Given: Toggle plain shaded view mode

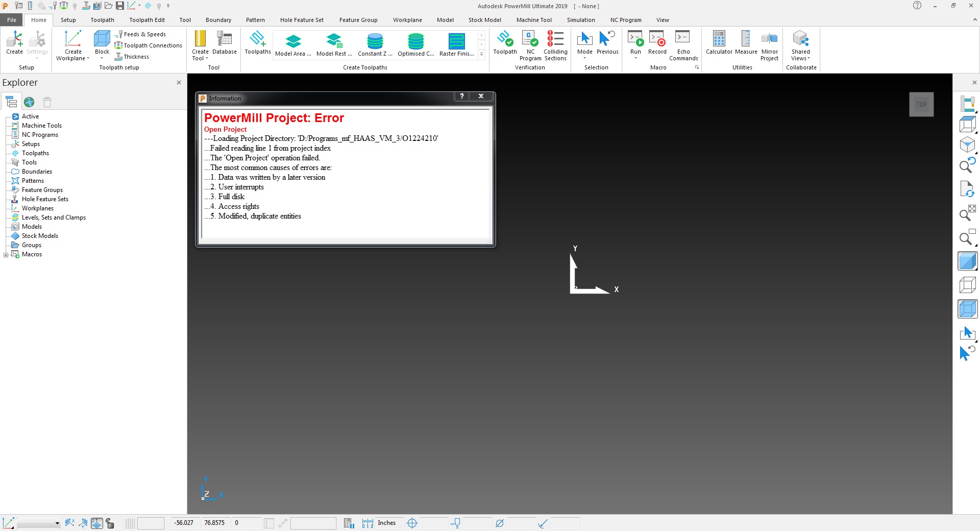Looking at the screenshot, I should tap(967, 261).
